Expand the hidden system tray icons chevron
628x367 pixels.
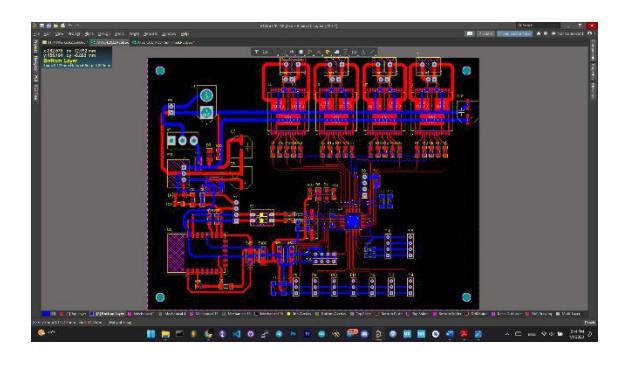(507, 334)
